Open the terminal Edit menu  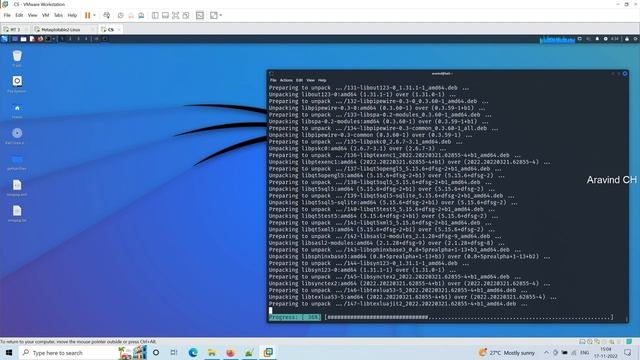pos(299,80)
